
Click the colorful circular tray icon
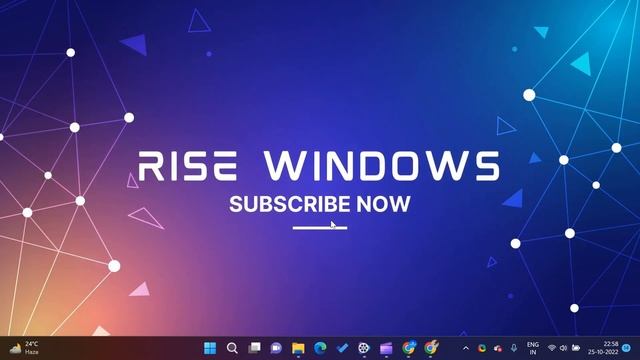click(482, 348)
